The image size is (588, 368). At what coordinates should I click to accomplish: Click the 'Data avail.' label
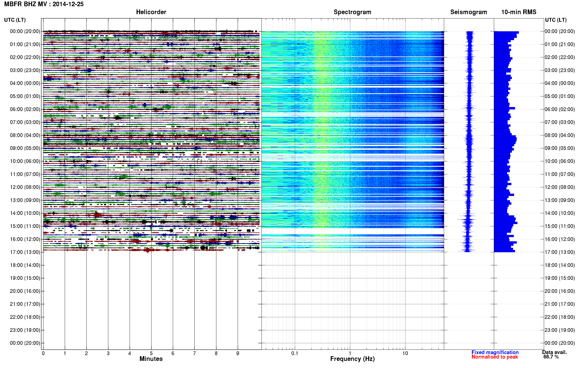555,352
